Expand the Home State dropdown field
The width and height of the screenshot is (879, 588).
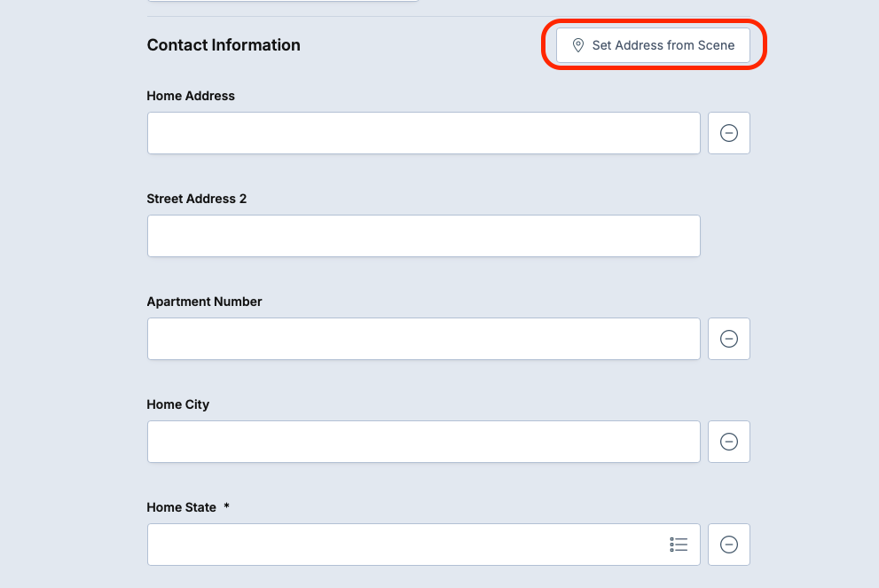click(x=408, y=545)
